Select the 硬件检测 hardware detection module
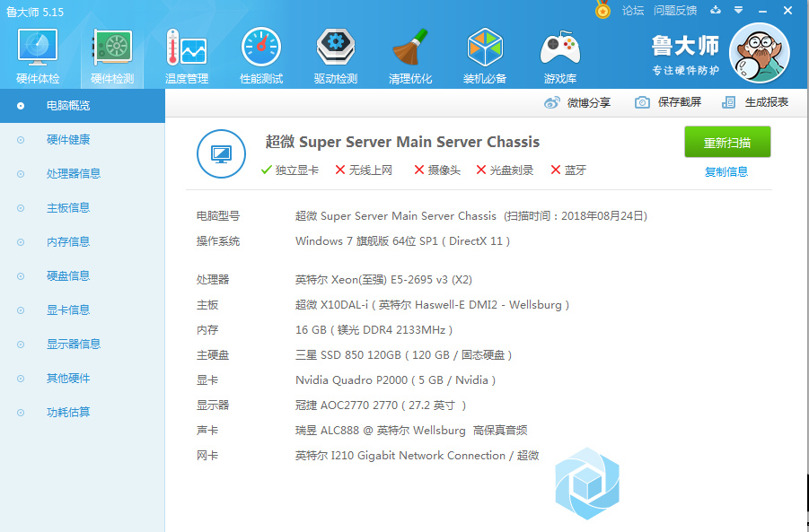Image resolution: width=809 pixels, height=532 pixels. click(x=112, y=57)
